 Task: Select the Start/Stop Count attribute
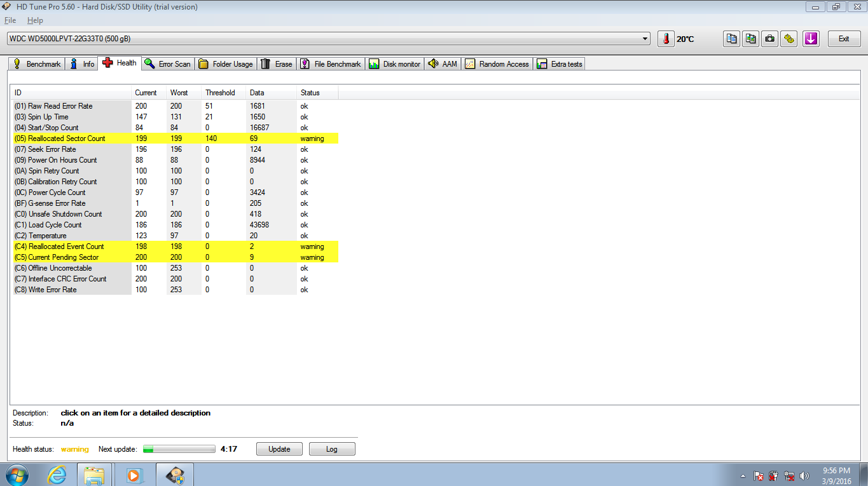click(x=174, y=128)
